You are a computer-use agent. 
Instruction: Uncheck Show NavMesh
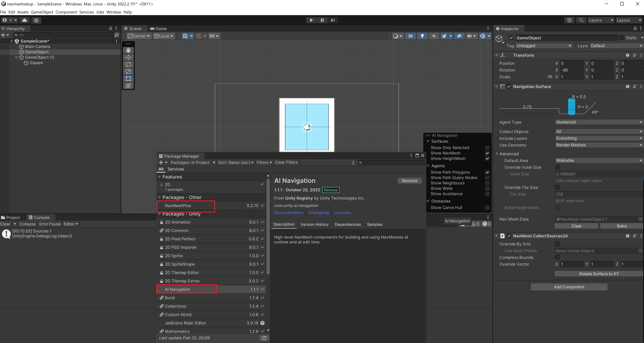point(487,153)
